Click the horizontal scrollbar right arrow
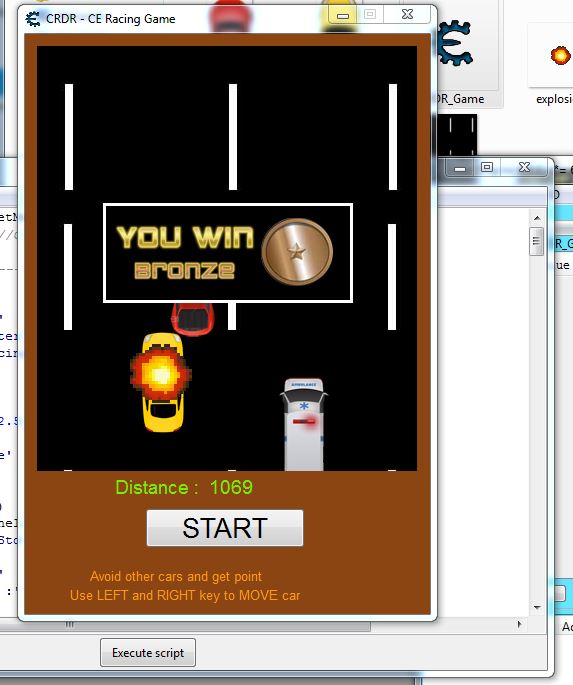The image size is (573, 685). pos(519,624)
